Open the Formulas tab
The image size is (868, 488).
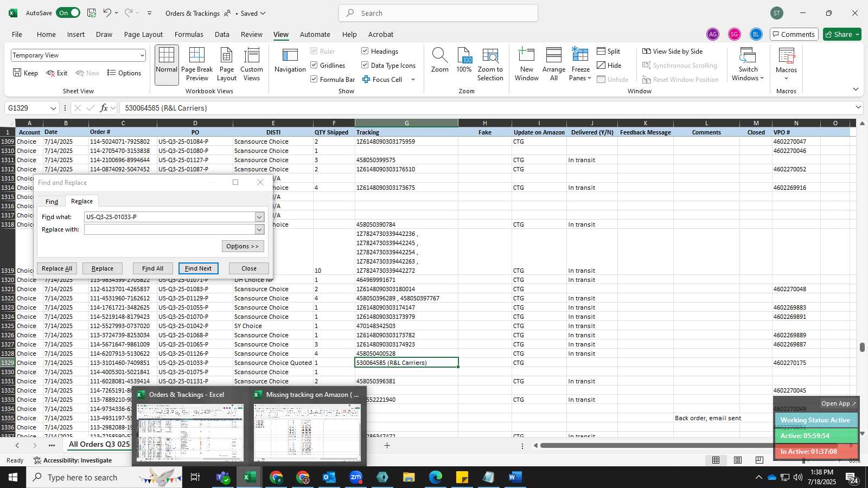pos(189,34)
